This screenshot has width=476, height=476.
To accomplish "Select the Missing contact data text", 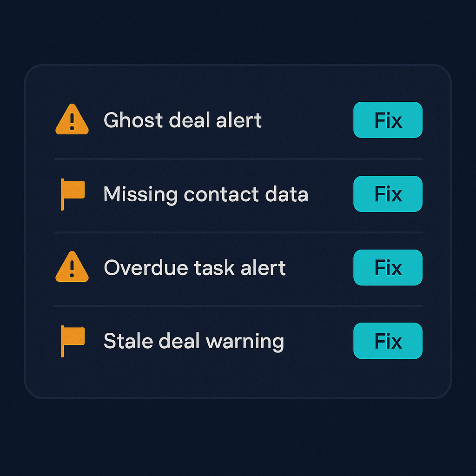I will click(x=205, y=194).
